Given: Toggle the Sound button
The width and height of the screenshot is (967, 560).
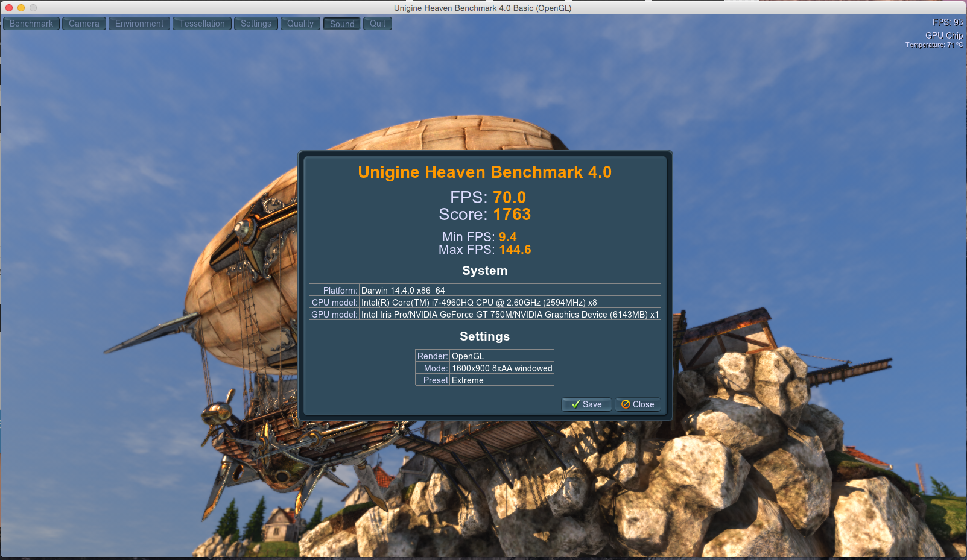Looking at the screenshot, I should 342,24.
